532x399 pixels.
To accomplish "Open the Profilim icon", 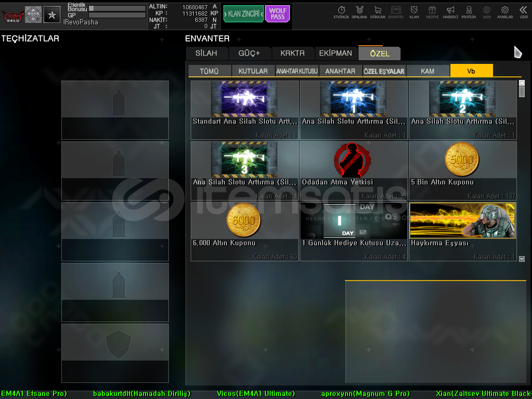I will click(x=469, y=12).
